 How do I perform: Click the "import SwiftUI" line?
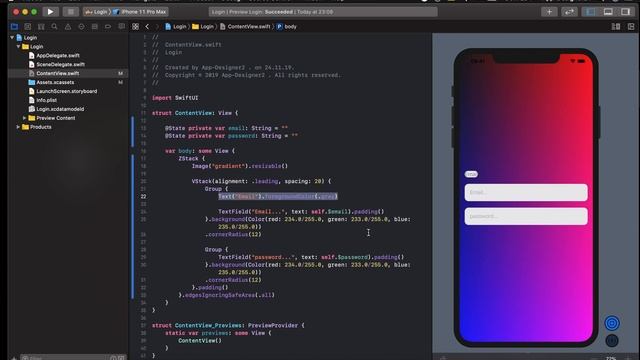tap(175, 98)
